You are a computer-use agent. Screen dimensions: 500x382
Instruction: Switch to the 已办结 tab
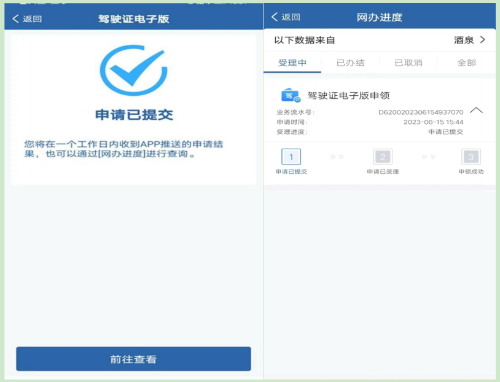tap(350, 63)
